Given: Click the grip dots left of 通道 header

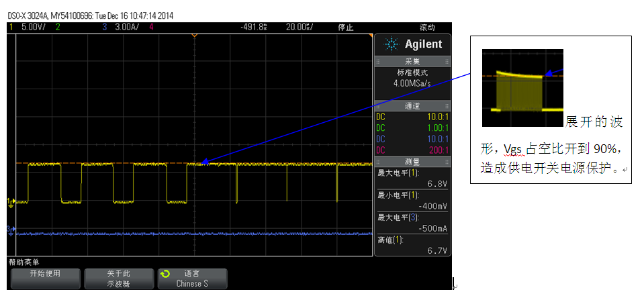Looking at the screenshot, I should coord(378,106).
